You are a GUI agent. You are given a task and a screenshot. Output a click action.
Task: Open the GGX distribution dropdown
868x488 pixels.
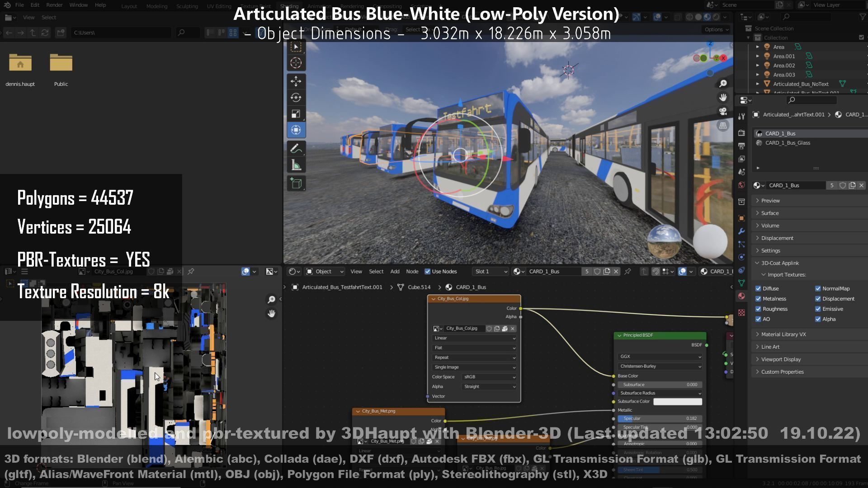660,357
